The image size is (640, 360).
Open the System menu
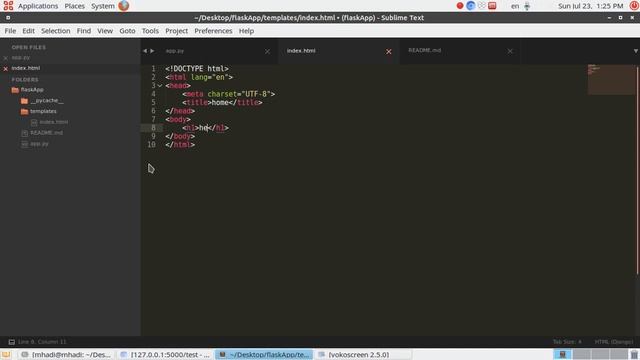click(102, 6)
